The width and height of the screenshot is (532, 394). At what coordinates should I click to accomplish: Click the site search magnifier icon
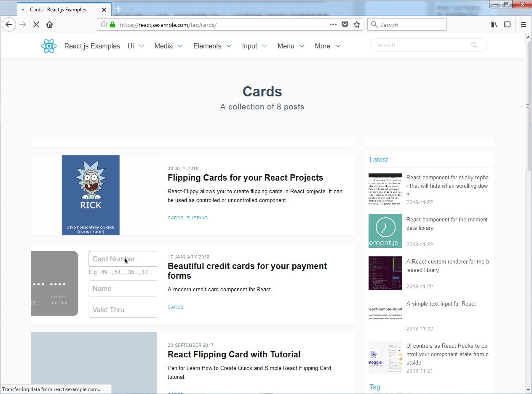(x=474, y=45)
